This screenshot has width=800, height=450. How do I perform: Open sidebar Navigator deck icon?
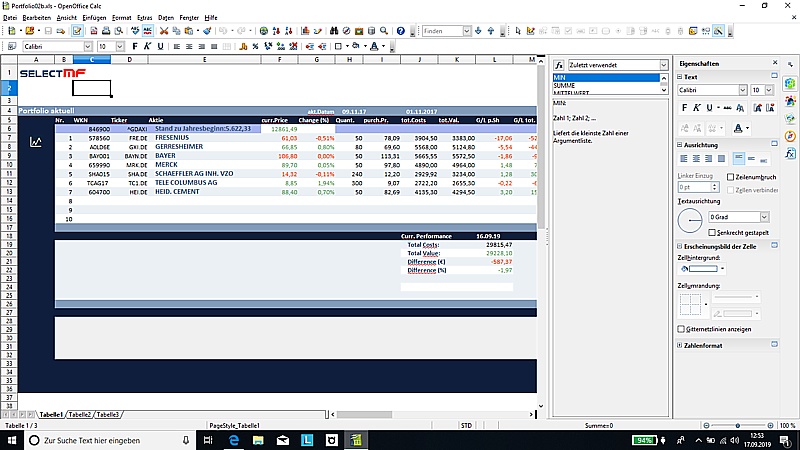(790, 136)
